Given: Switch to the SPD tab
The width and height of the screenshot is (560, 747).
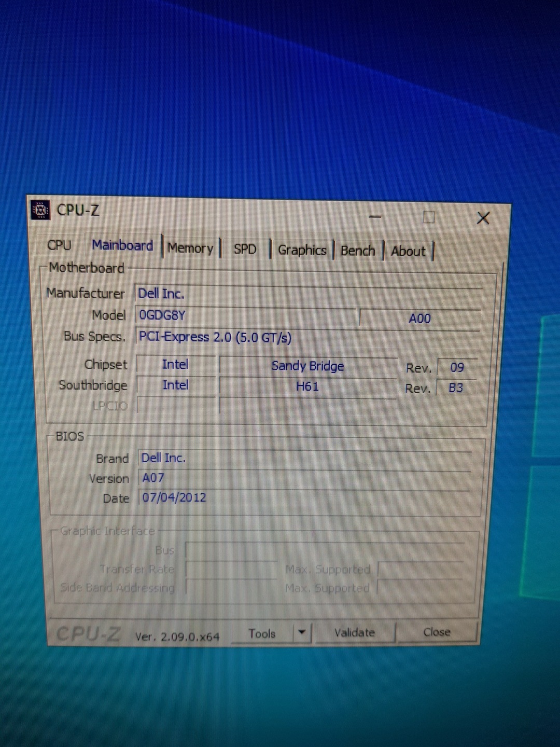Looking at the screenshot, I should [x=245, y=250].
